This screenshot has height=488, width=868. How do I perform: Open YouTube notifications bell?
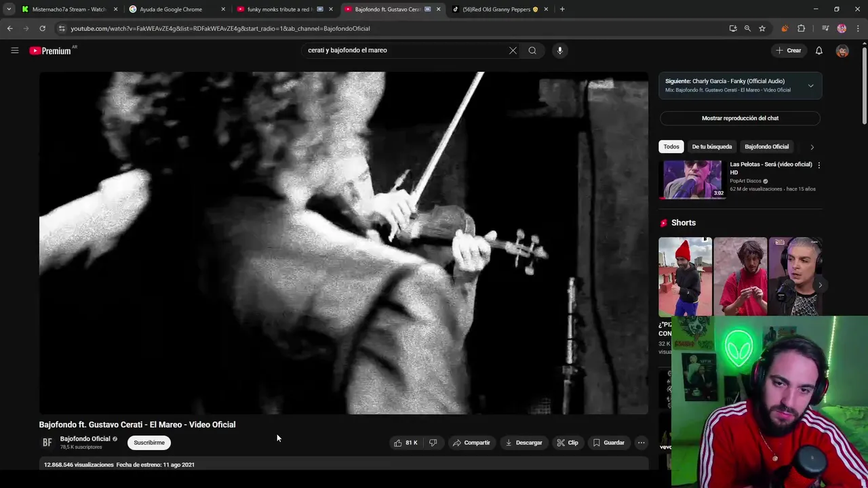[818, 50]
